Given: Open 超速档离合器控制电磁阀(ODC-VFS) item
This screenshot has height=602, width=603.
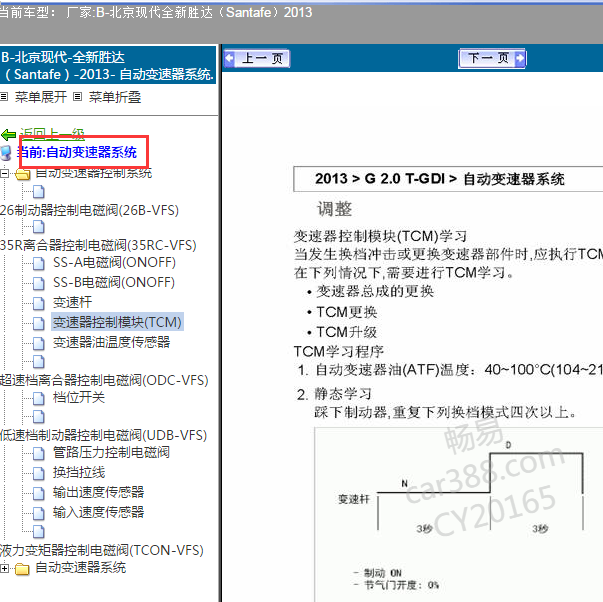Looking at the screenshot, I should coord(104,380).
